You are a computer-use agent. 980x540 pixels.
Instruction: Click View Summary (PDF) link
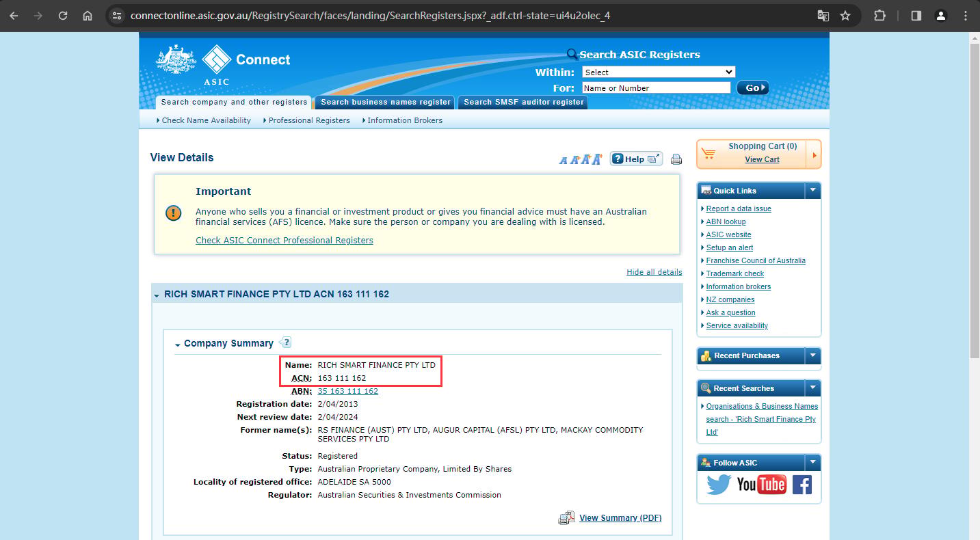pyautogui.click(x=620, y=518)
